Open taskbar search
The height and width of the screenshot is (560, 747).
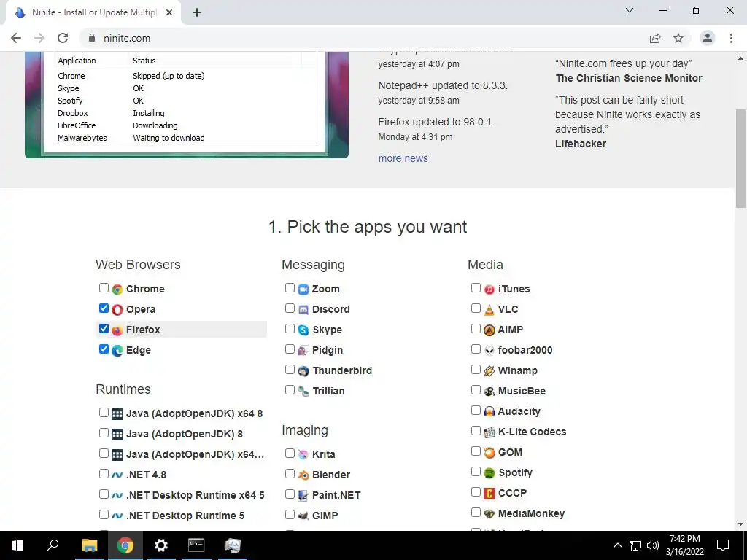point(53,545)
